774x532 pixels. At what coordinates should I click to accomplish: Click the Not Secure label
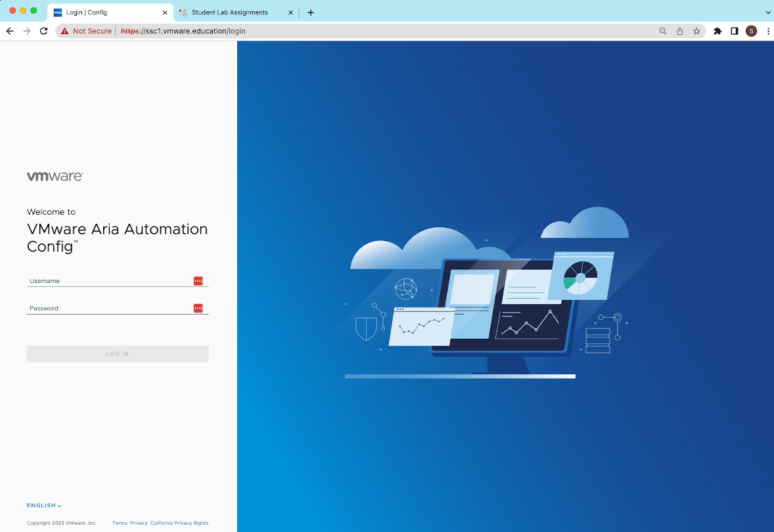pos(92,31)
